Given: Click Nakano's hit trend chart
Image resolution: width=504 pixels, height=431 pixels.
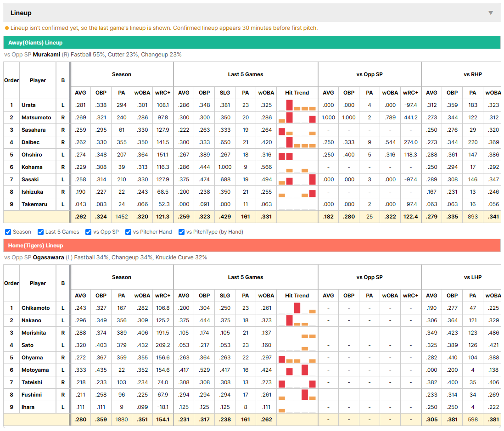Looking at the screenshot, I should tap(297, 320).
